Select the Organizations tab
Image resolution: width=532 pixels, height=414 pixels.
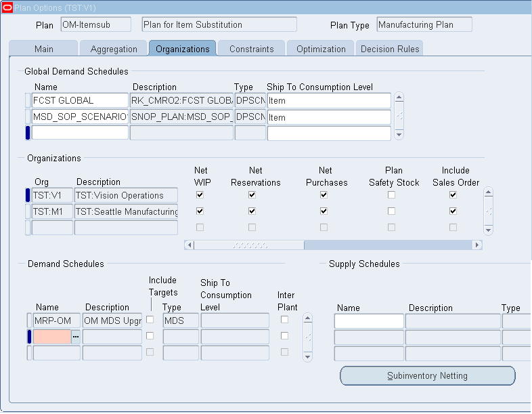[183, 49]
